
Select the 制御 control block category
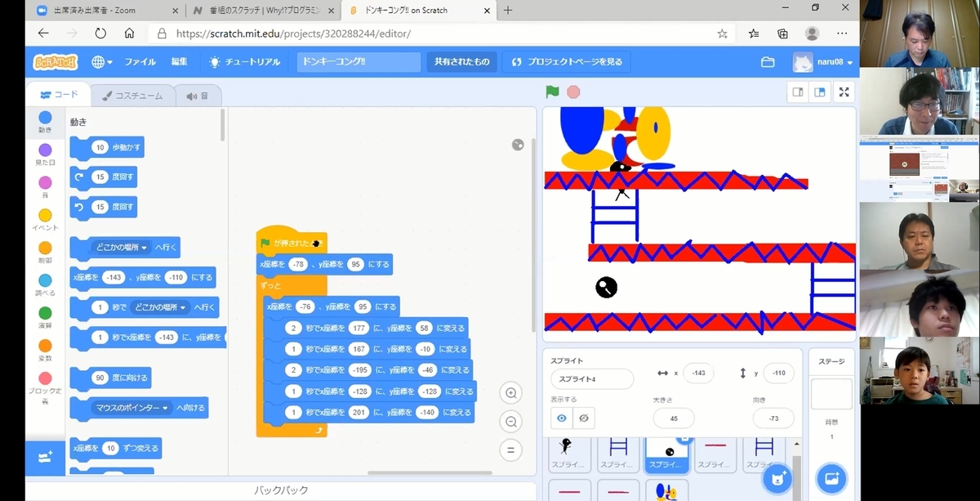click(x=45, y=253)
